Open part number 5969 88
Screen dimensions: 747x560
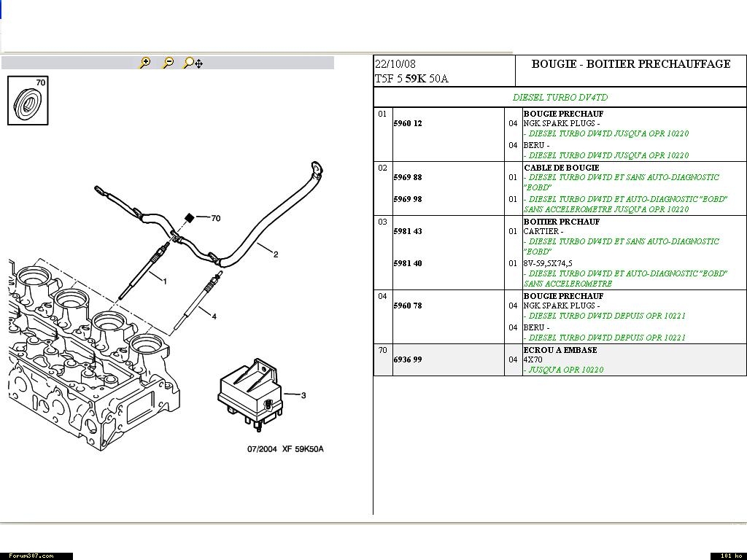(408, 178)
